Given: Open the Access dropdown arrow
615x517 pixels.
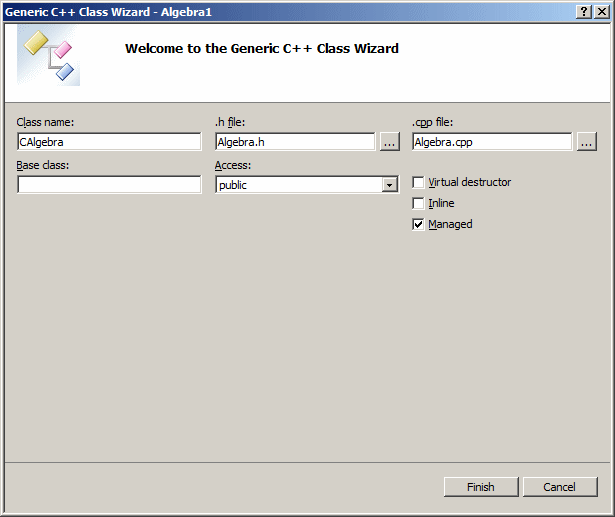Looking at the screenshot, I should tap(389, 185).
